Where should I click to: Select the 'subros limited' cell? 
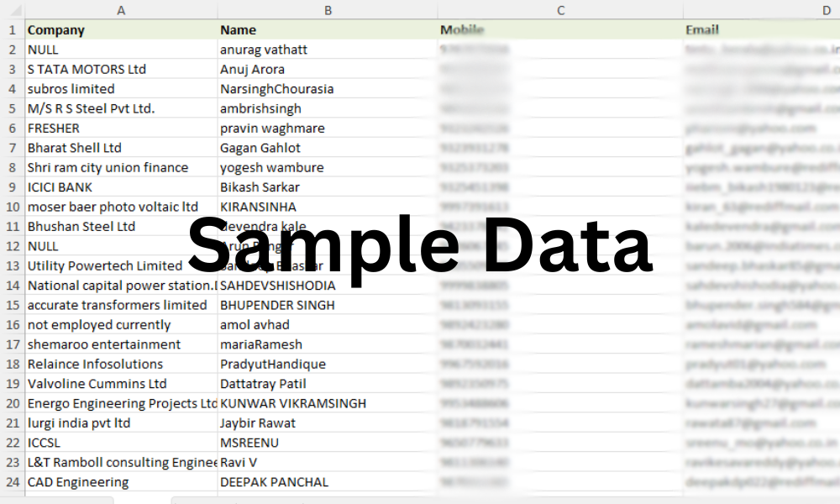click(121, 89)
